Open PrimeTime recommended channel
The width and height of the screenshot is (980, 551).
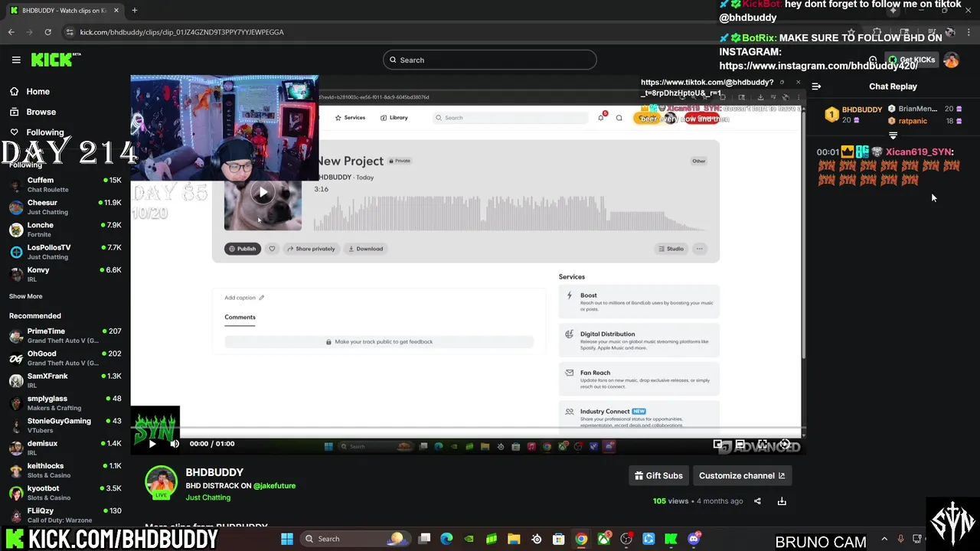[65, 335]
